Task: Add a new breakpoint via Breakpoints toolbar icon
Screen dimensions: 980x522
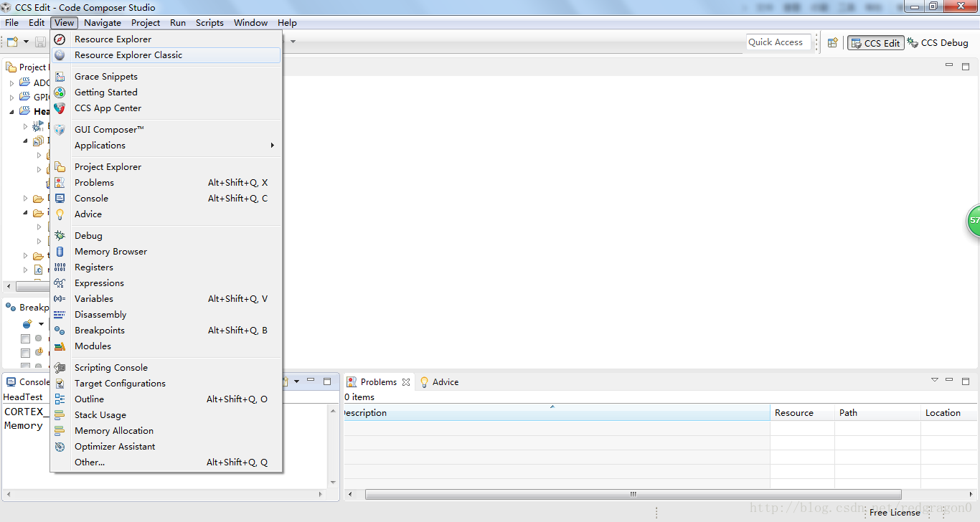Action: [x=27, y=324]
